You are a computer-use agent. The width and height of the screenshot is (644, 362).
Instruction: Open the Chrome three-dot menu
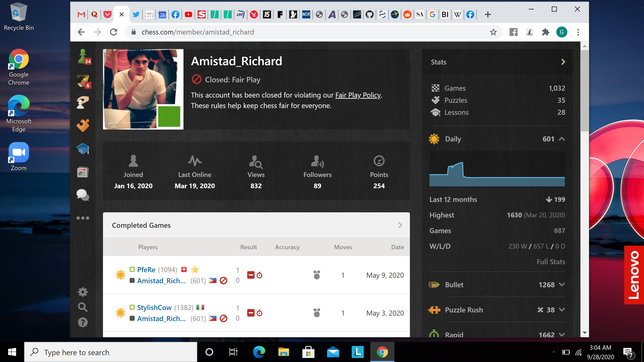pyautogui.click(x=578, y=32)
